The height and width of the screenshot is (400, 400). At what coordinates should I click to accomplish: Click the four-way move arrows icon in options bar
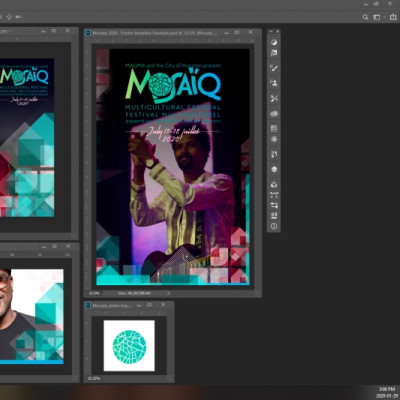click(9, 17)
